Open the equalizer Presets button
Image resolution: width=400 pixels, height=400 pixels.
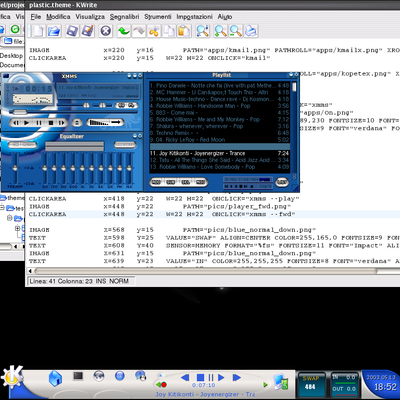(125, 145)
